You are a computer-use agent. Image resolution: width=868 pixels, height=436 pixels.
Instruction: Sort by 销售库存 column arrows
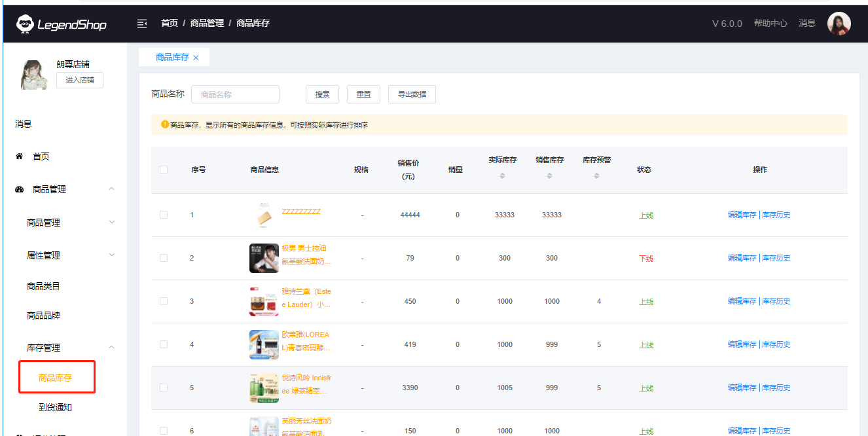549,176
